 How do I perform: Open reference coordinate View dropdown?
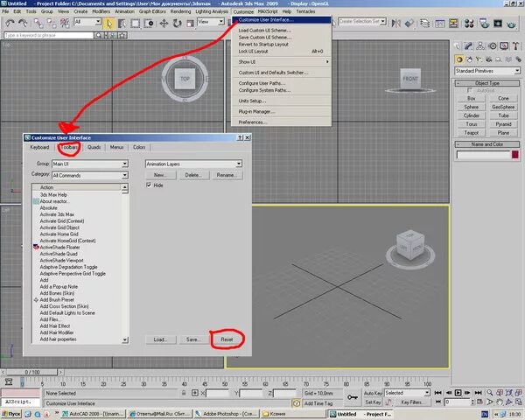tap(211, 22)
